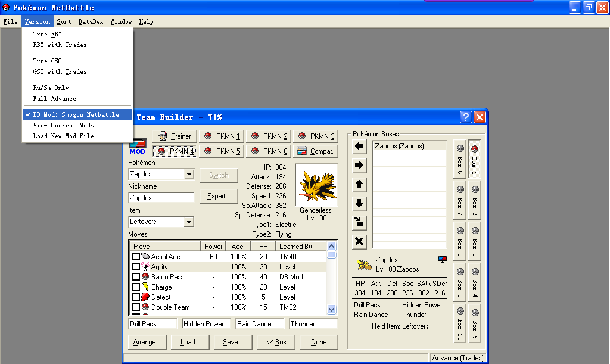Image resolution: width=610 pixels, height=364 pixels.
Task: Click the Expert... button
Action: [x=219, y=196]
